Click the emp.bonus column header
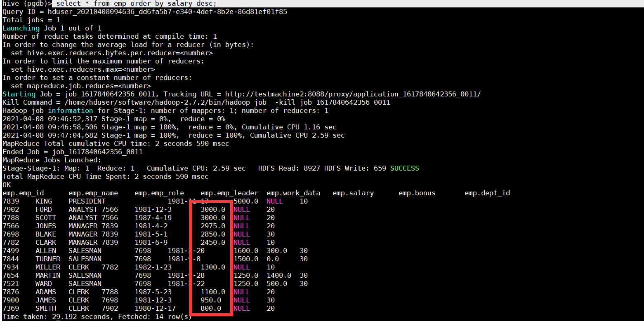644x321 pixels. [417, 193]
